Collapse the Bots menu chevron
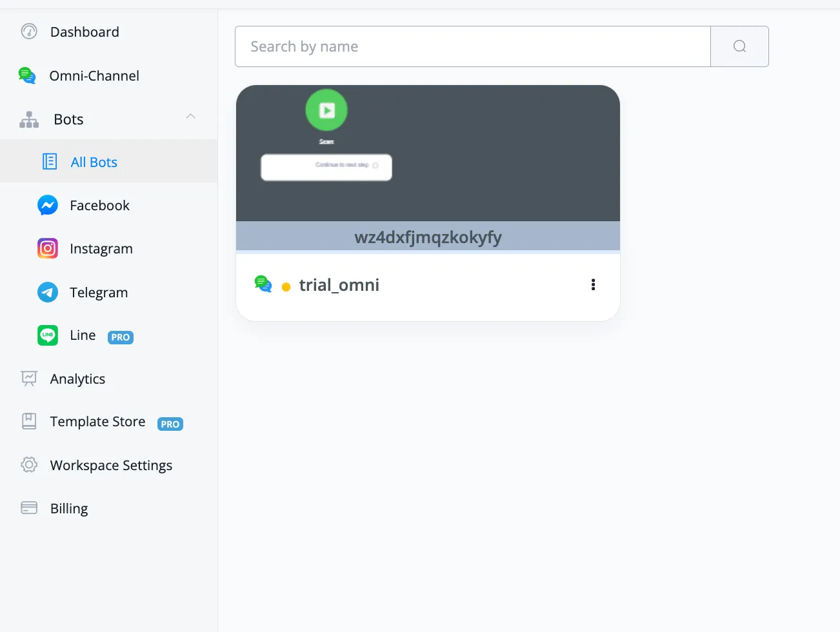840x632 pixels. [190, 117]
